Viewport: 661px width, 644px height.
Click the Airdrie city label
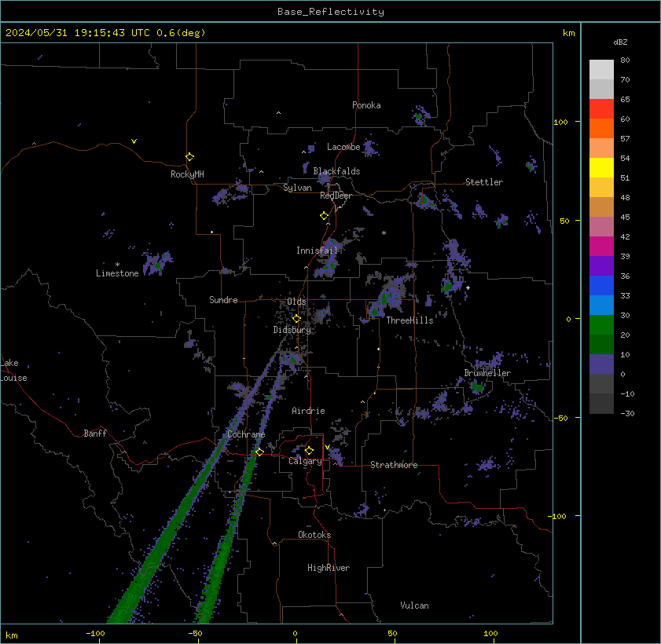coord(308,411)
